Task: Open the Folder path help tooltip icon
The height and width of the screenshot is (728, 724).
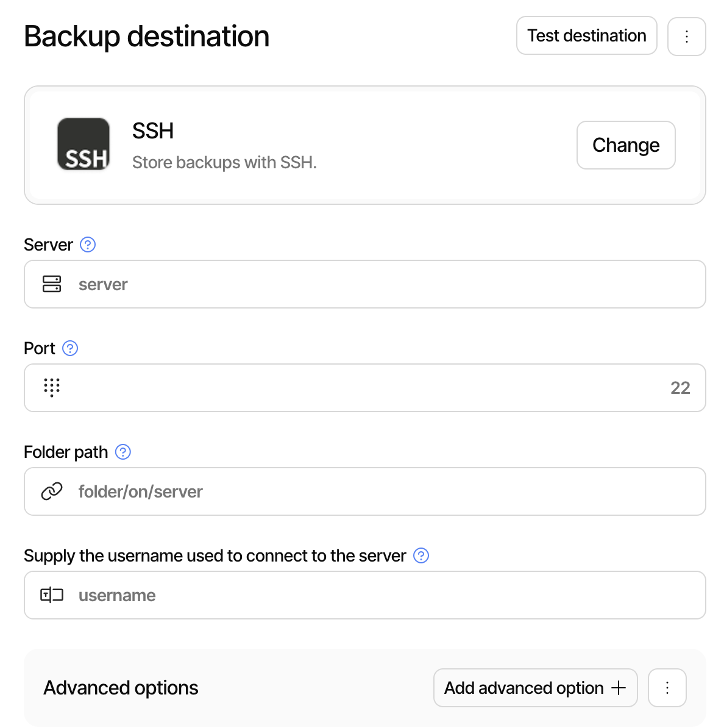Action: point(122,452)
